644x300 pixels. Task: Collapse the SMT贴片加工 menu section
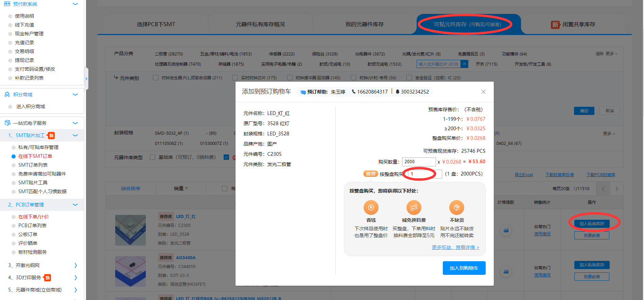pyautogui.click(x=75, y=135)
